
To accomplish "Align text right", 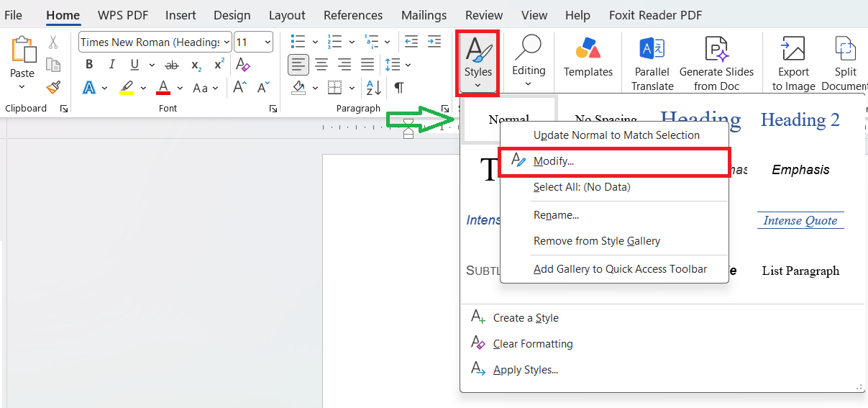I will [x=344, y=65].
